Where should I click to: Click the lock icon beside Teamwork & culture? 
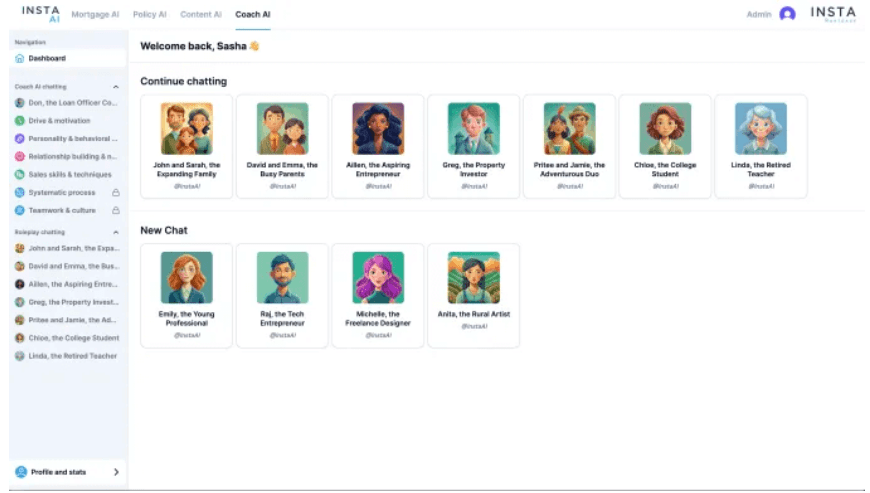pos(116,211)
